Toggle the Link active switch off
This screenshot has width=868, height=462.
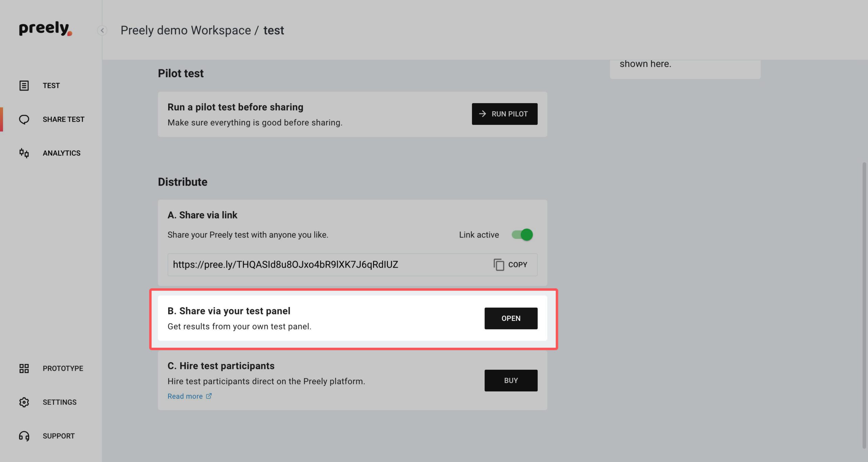click(x=522, y=235)
